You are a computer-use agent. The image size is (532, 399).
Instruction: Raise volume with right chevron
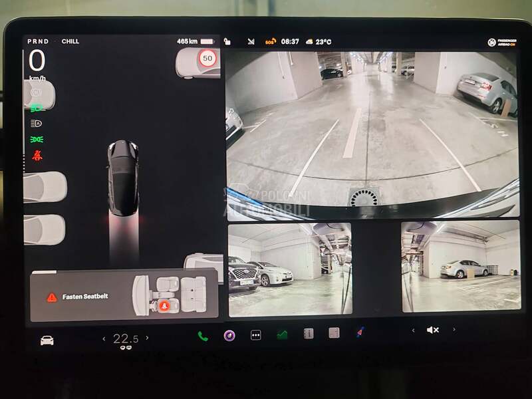coord(454,330)
